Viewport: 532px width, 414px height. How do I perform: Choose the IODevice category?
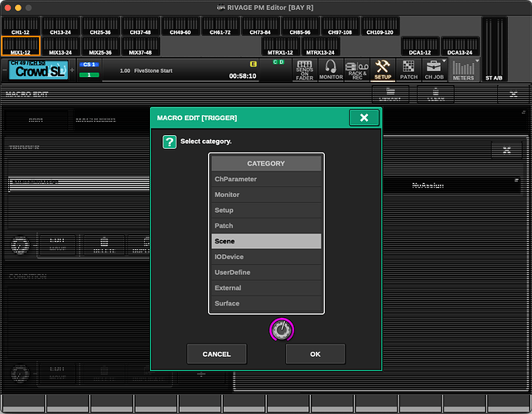[266, 257]
